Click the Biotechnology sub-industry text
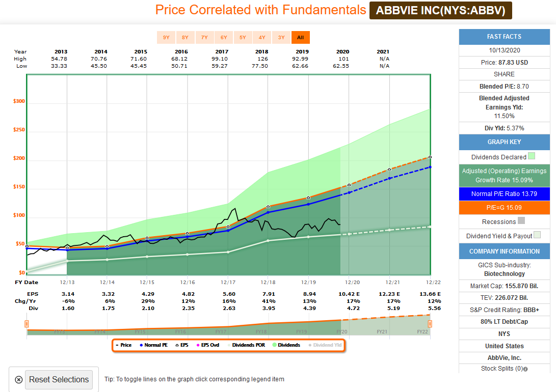Viewport: 556px width, 392px height. pyautogui.click(x=504, y=274)
